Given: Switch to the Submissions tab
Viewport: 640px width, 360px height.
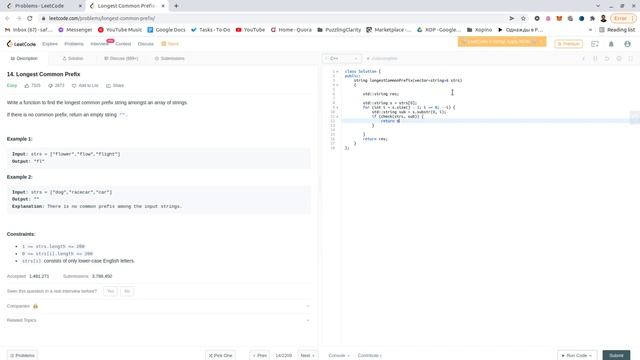Looking at the screenshot, I should (x=169, y=59).
